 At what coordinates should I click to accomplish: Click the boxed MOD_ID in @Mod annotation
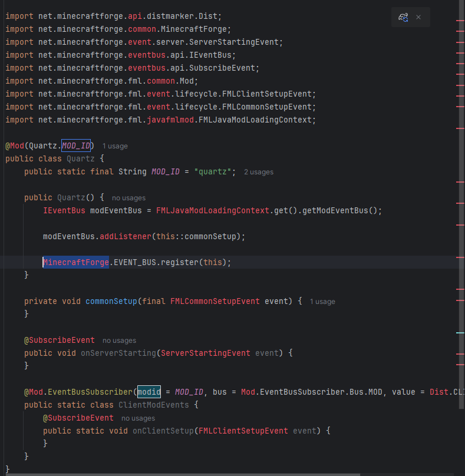click(x=76, y=146)
